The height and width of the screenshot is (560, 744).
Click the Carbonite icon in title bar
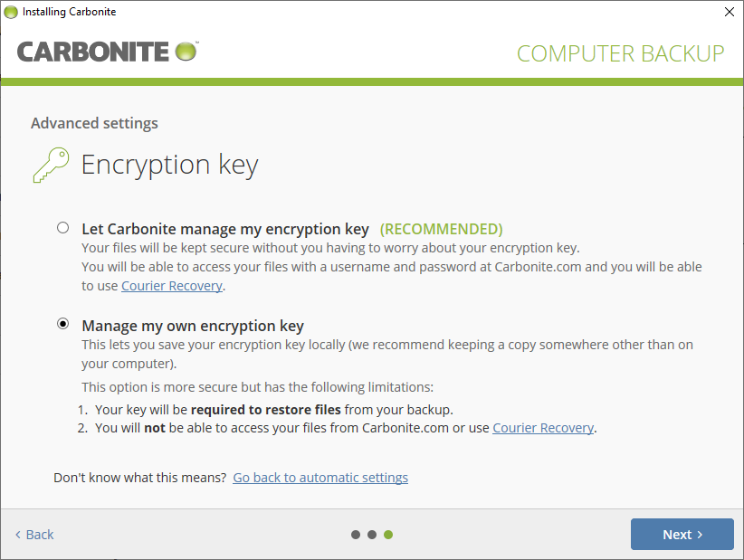11,12
